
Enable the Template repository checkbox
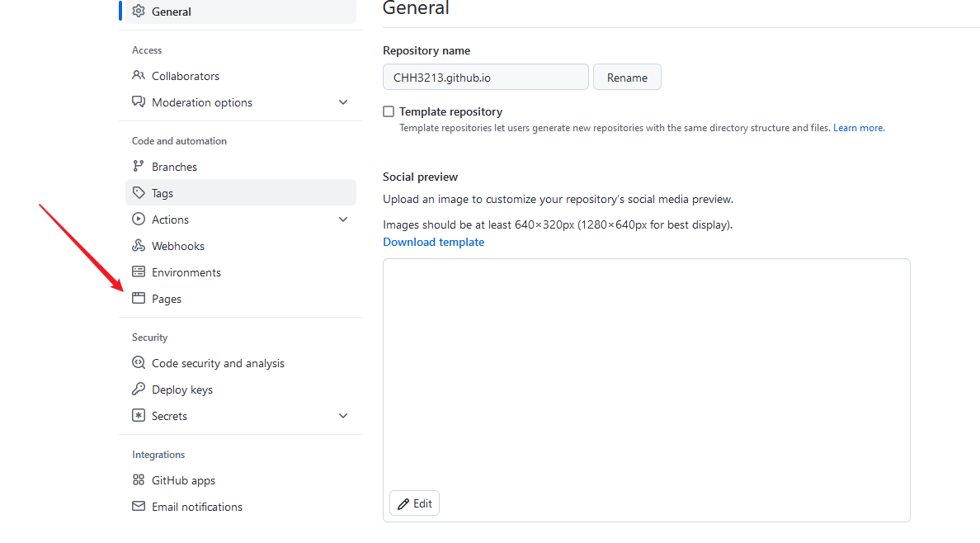coord(389,111)
